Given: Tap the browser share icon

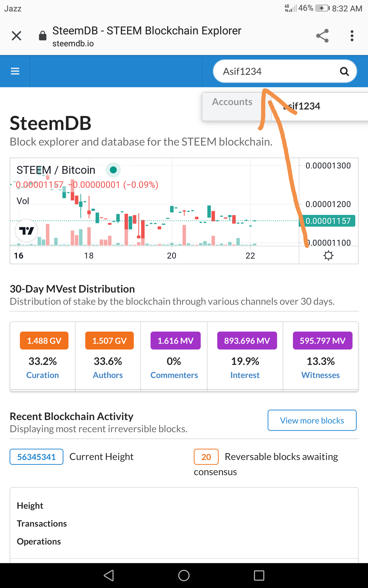Looking at the screenshot, I should pos(322,36).
